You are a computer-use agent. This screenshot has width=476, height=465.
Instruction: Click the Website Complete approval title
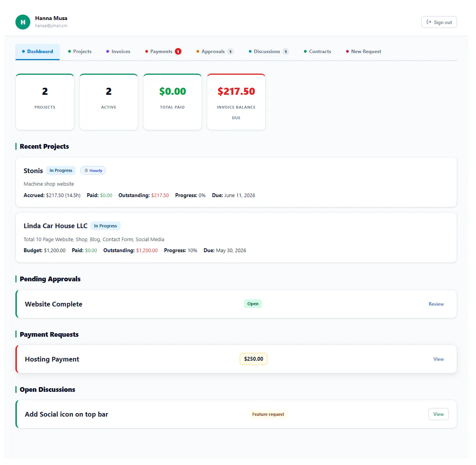click(54, 304)
